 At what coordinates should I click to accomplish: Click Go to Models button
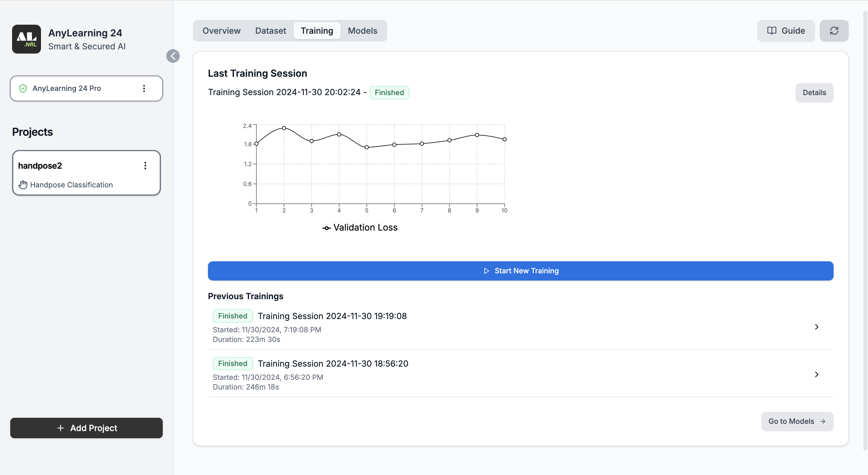(x=797, y=421)
